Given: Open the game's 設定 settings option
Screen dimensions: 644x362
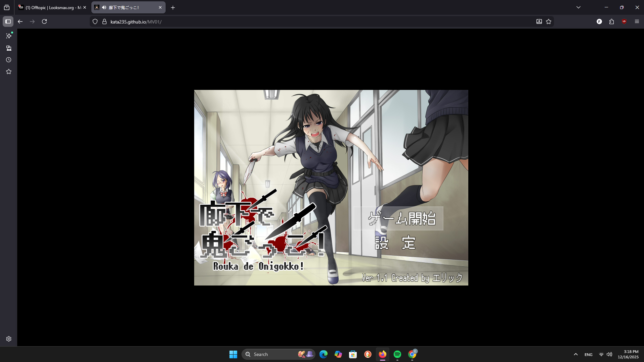Looking at the screenshot, I should [395, 243].
